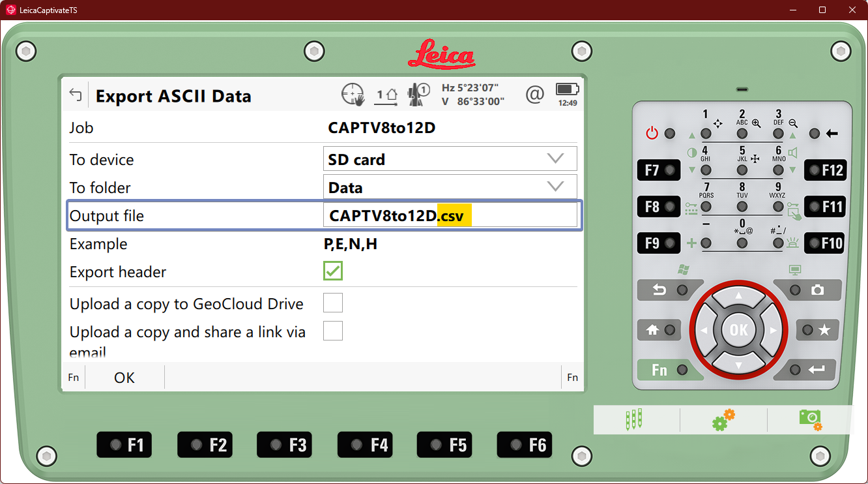Open the pencils drawing tools icon
Viewport: 868px width, 484px height.
tap(633, 419)
